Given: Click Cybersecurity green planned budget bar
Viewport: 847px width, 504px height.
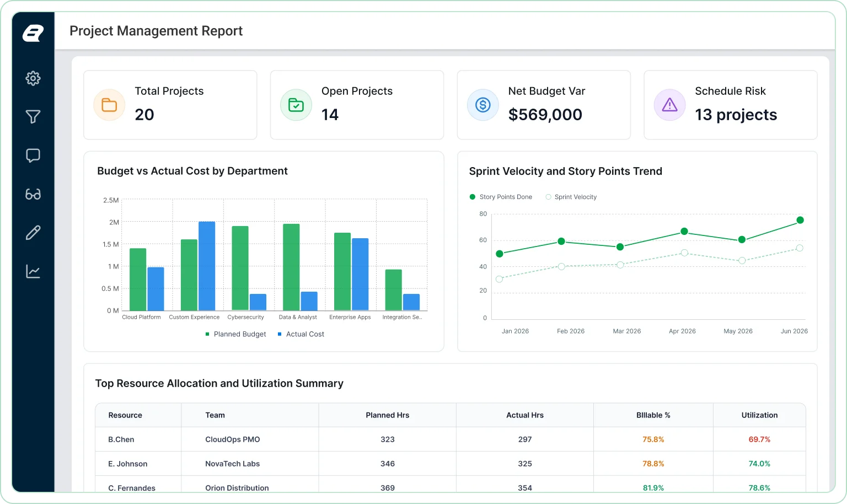Looking at the screenshot, I should (x=240, y=269).
